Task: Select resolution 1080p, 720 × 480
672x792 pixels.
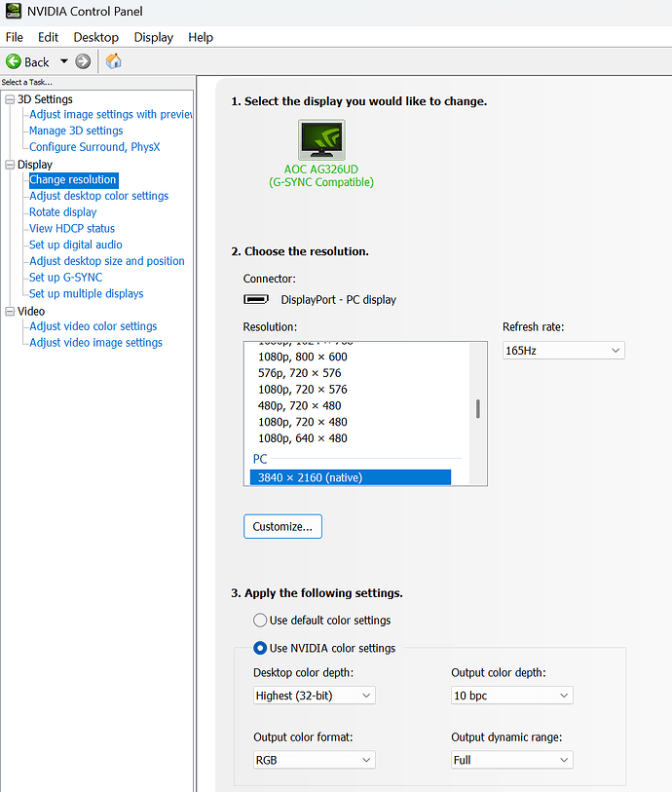Action: [303, 422]
